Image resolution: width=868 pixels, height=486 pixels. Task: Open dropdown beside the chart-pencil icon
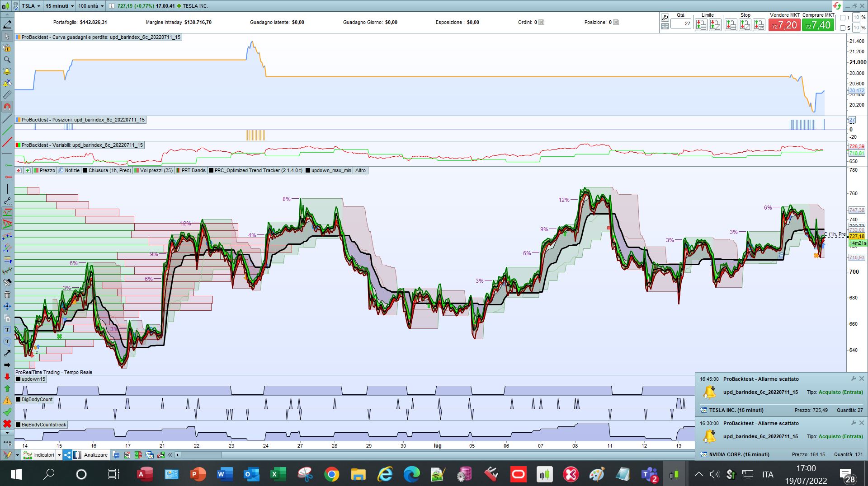tap(17, 455)
